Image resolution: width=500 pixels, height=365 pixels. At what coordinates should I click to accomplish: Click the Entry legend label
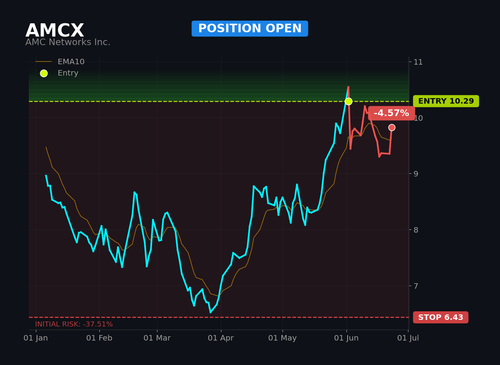pos(68,73)
